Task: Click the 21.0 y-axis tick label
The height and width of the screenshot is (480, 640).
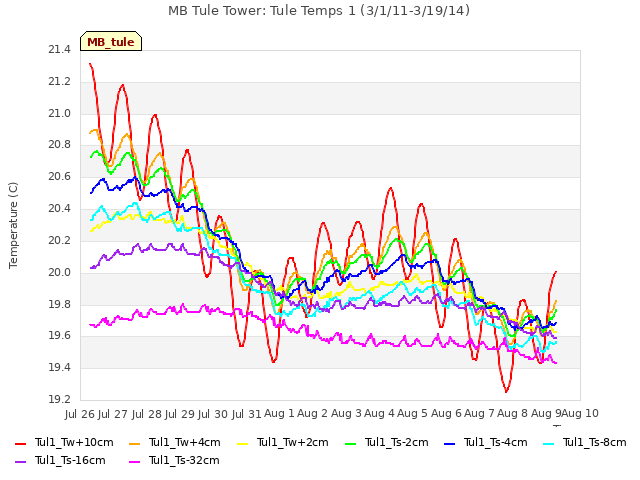Action: [x=59, y=113]
